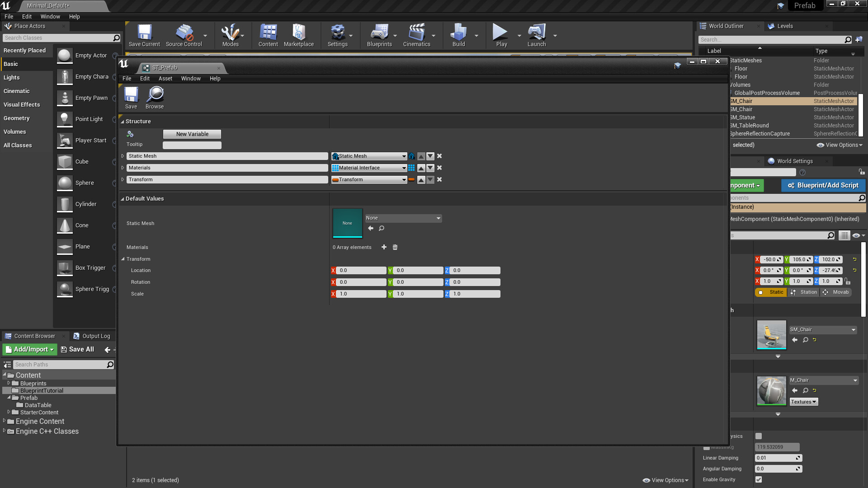This screenshot has width=868, height=488.
Task: Save the ST_Prefab structure asset
Action: tap(131, 97)
